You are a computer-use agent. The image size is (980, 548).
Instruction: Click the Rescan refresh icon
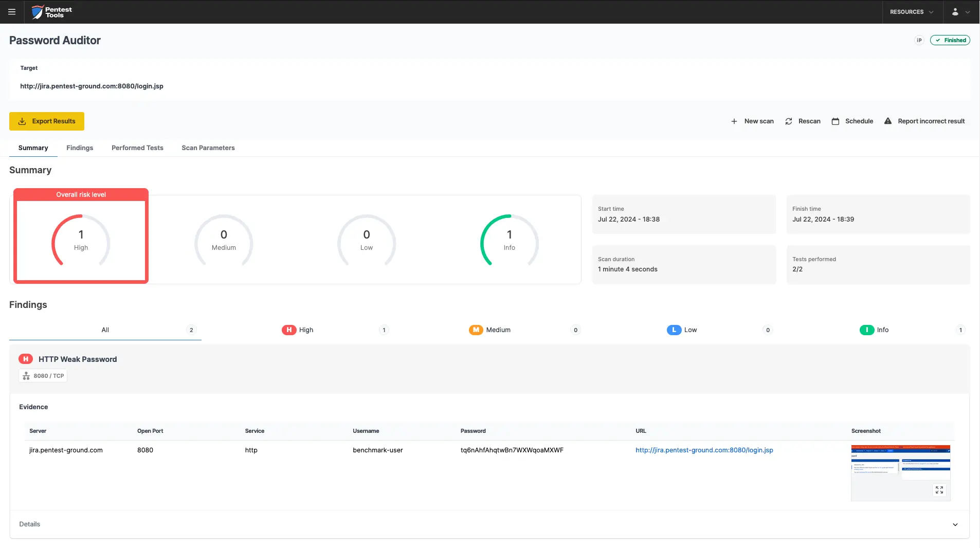pos(789,121)
